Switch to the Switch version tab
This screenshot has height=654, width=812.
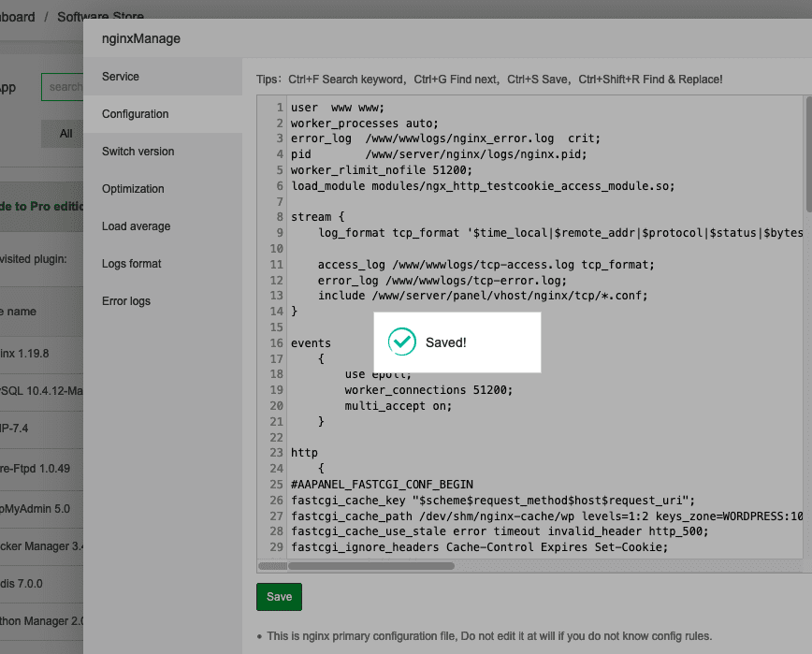138,152
